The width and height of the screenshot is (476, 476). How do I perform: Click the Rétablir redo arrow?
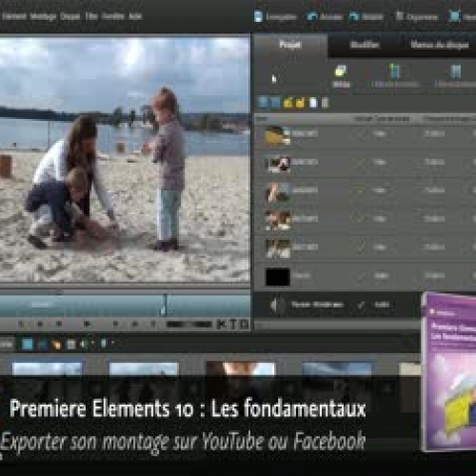click(x=354, y=16)
